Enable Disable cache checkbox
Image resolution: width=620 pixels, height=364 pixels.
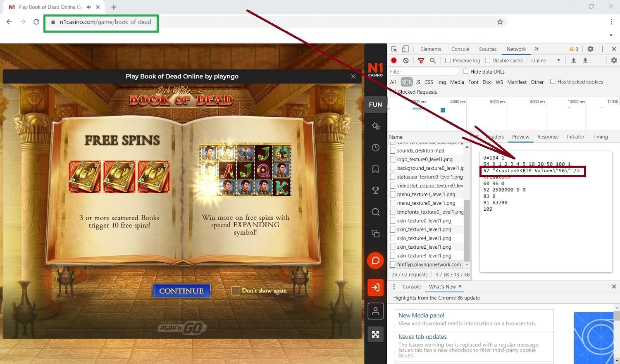tap(488, 61)
